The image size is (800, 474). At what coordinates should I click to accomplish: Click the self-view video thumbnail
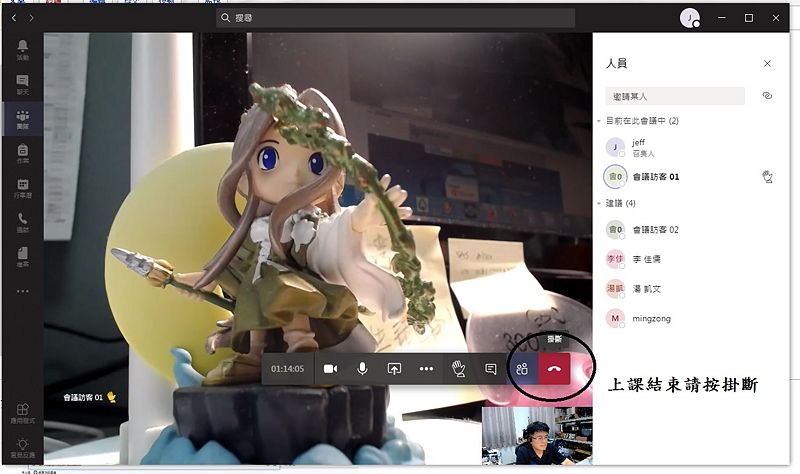(537, 436)
